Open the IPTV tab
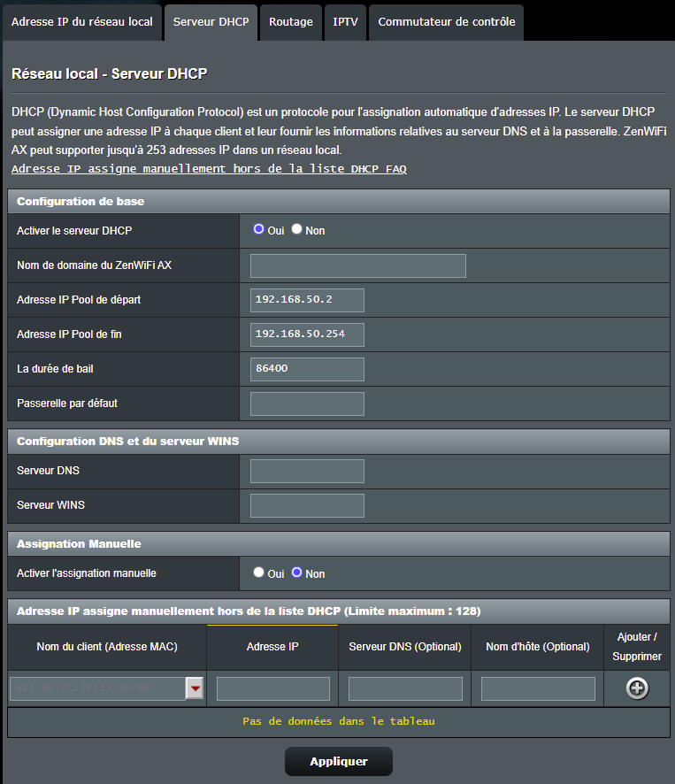Screen dimensions: 675x784 (346, 22)
